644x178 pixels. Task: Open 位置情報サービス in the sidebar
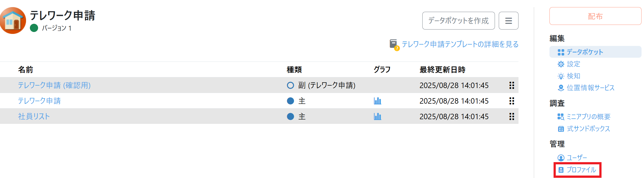coord(590,88)
